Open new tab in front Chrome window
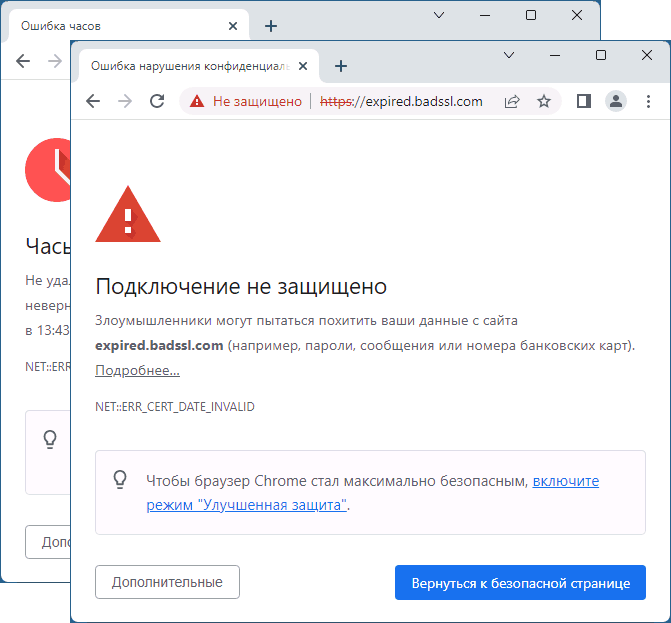Image resolution: width=671 pixels, height=623 pixels. coord(341,66)
